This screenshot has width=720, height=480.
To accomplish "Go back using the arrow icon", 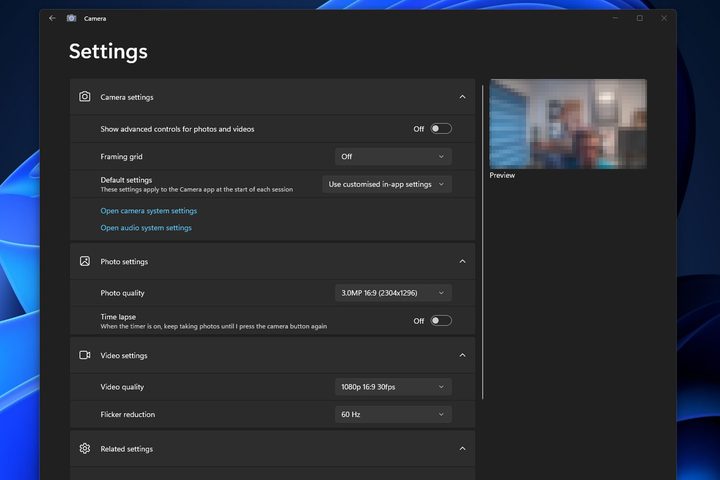I will coord(52,18).
